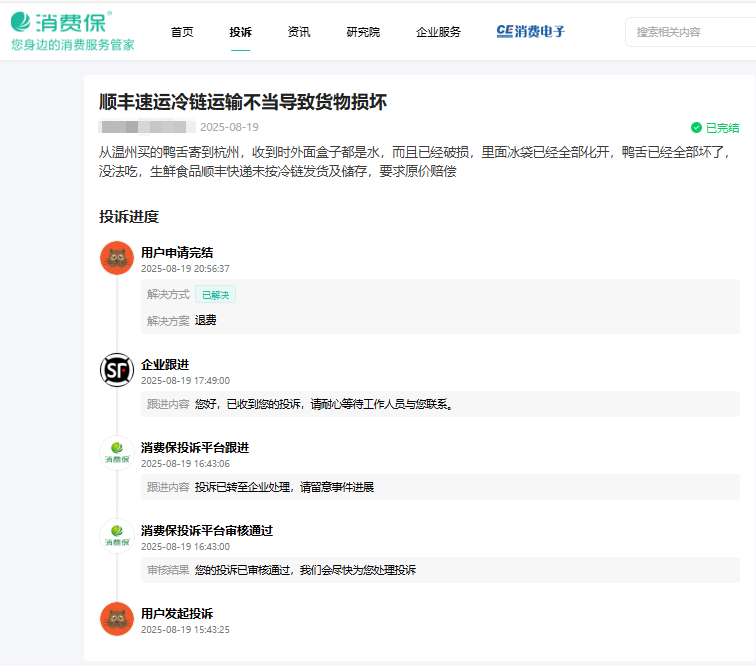Click the text 您的投诉已审核通过
Image resolution: width=756 pixels, height=666 pixels.
click(x=243, y=570)
